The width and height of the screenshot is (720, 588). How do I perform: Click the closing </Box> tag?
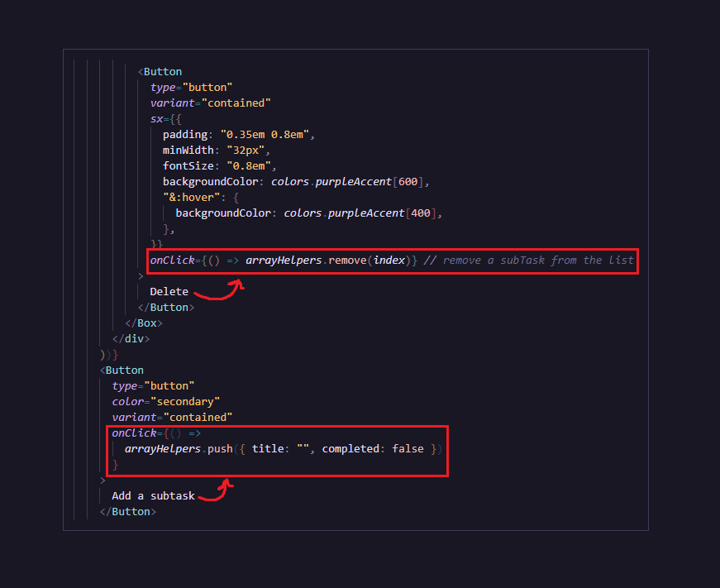click(144, 323)
